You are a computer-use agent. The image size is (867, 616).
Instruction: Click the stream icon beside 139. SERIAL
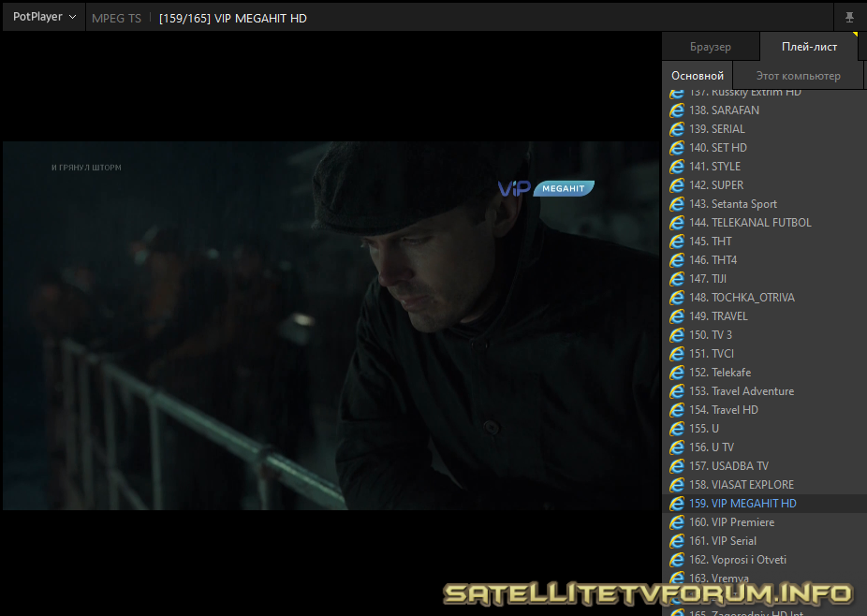(677, 129)
